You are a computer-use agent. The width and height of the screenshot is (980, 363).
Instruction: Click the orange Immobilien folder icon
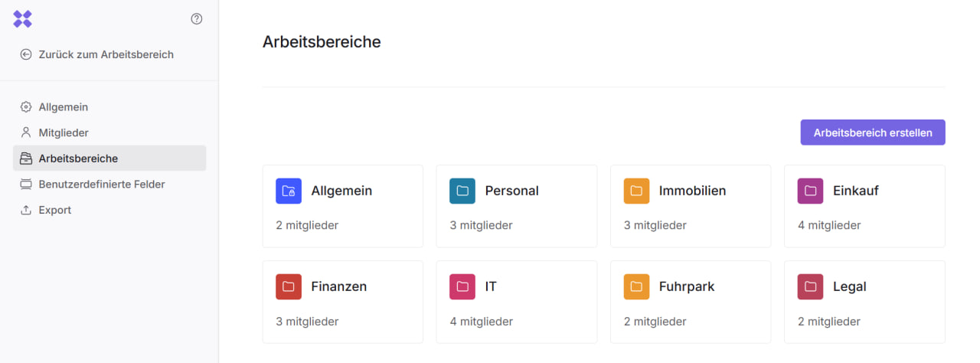pos(636,191)
